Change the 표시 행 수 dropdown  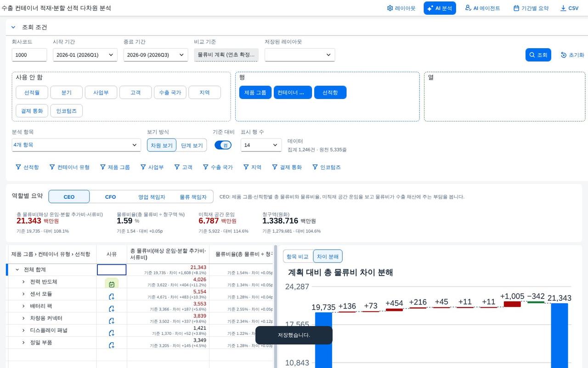point(261,145)
